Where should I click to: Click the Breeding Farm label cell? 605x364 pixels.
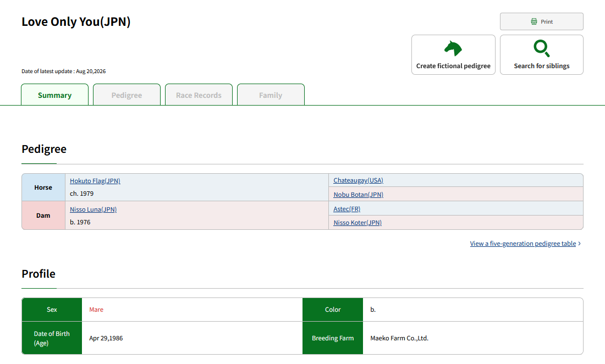(333, 338)
